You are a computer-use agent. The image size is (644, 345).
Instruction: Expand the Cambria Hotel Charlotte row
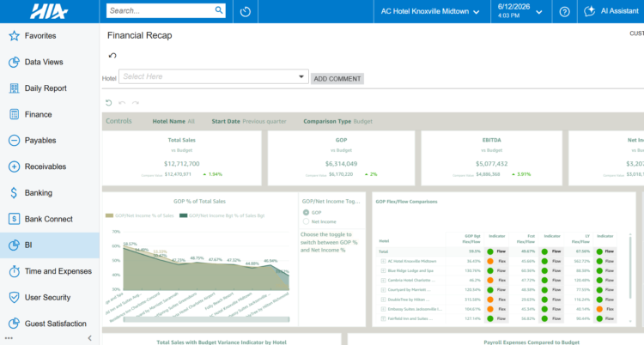click(383, 280)
